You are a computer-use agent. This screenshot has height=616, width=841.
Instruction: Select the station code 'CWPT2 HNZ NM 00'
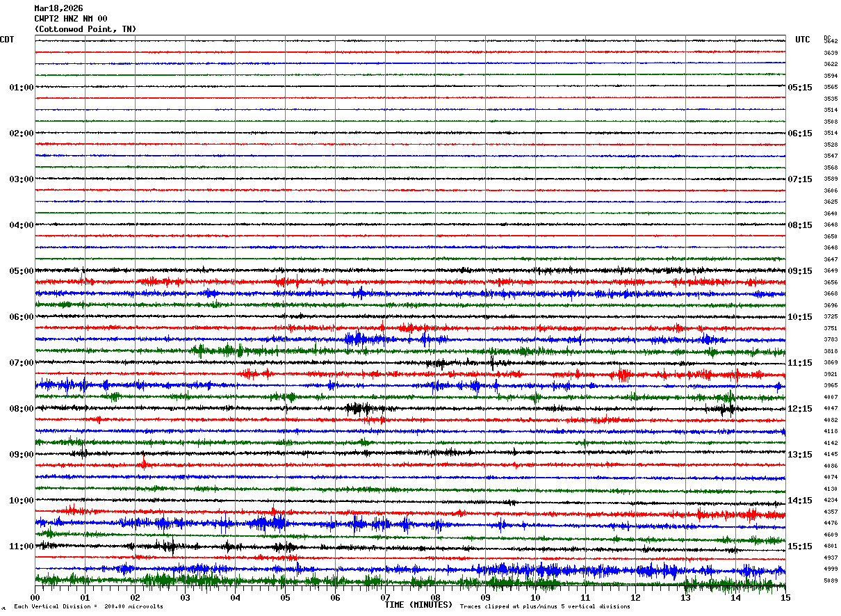coord(71,19)
